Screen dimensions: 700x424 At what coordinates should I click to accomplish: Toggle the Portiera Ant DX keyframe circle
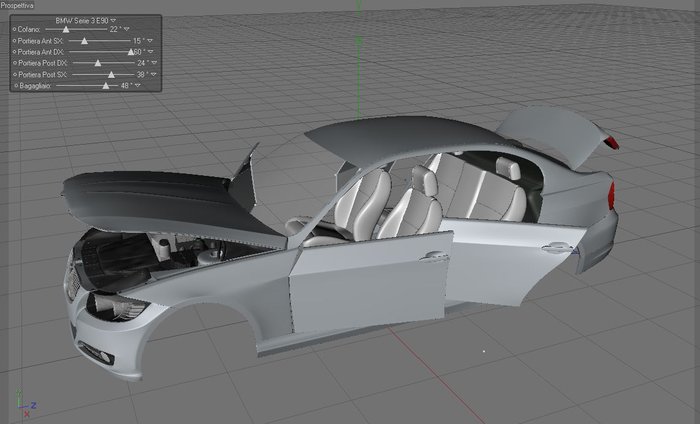(x=14, y=52)
